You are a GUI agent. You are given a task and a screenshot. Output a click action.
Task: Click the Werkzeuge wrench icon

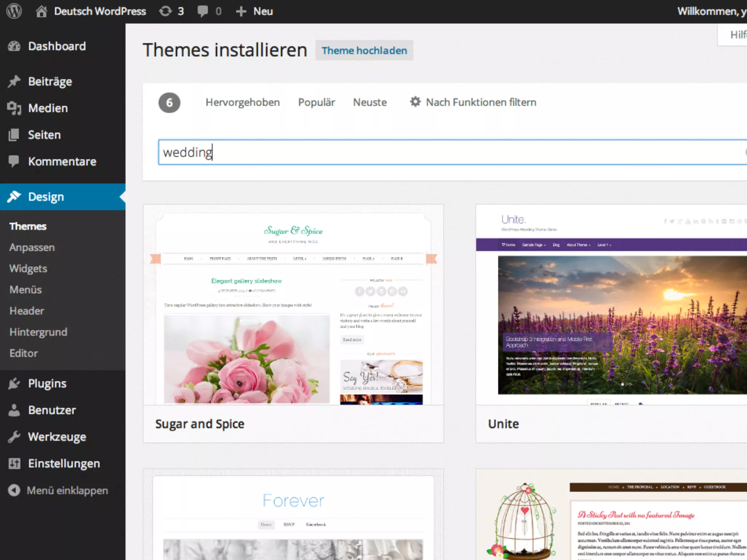[x=14, y=437]
